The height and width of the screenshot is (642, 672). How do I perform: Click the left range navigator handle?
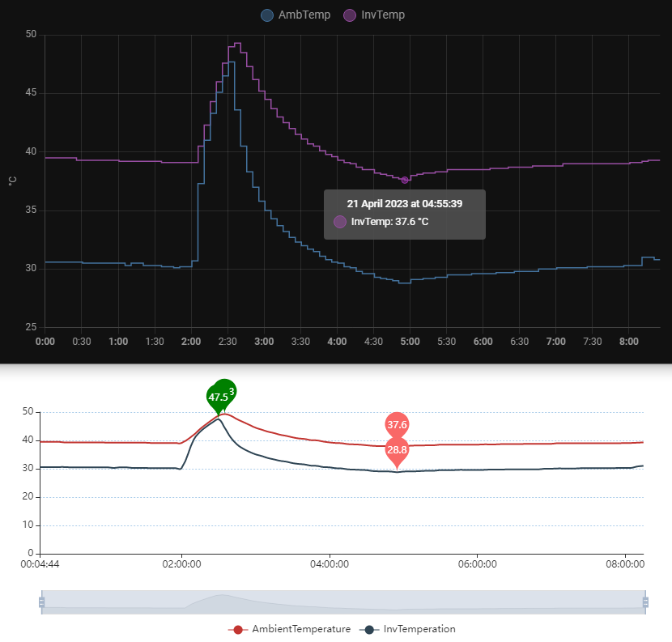(x=43, y=602)
